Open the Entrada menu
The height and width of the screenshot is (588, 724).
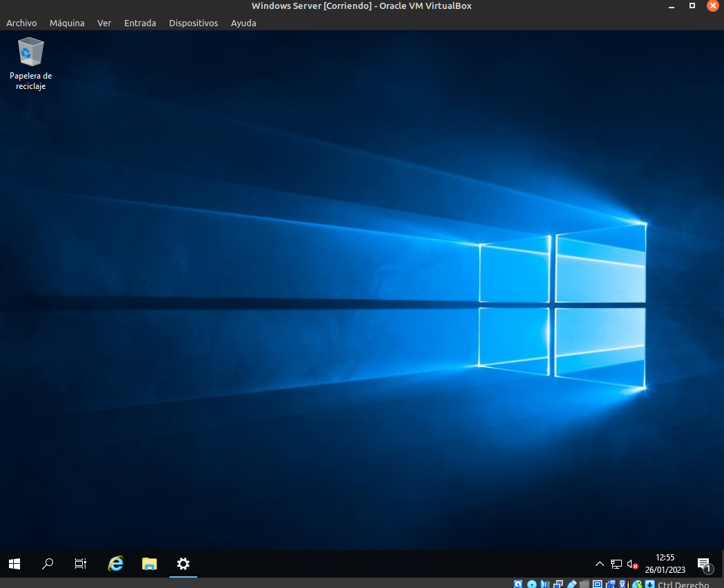pos(140,23)
